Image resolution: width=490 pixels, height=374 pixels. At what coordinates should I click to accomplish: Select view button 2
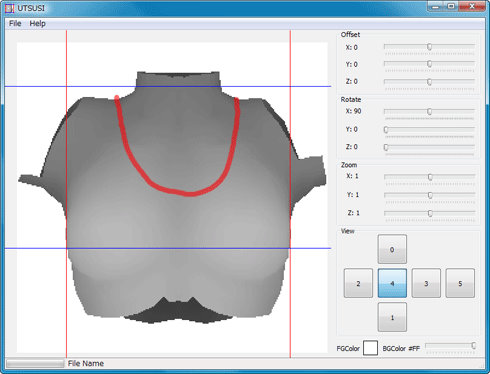coord(358,283)
